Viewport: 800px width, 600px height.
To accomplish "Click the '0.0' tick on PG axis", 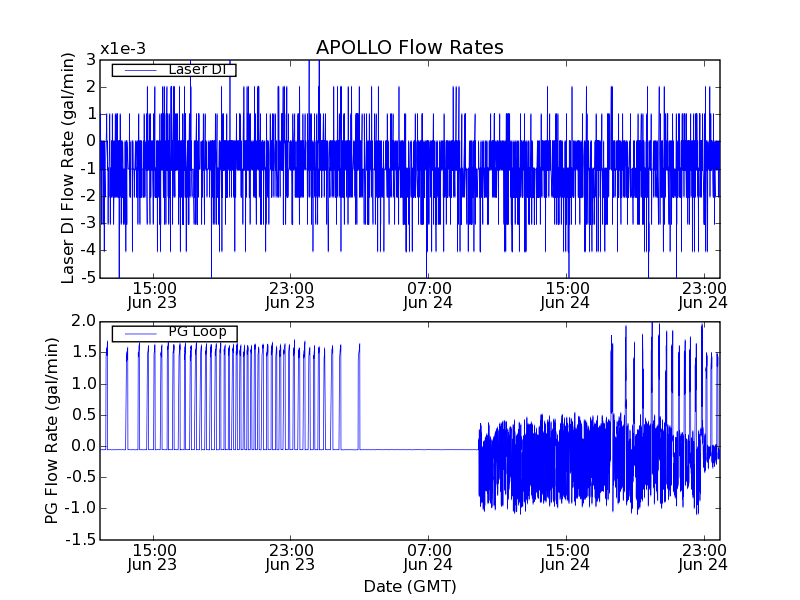I will (84, 446).
